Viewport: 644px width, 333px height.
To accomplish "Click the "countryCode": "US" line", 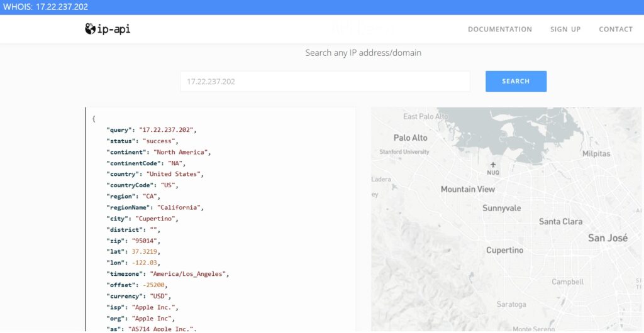I will pos(143,185).
